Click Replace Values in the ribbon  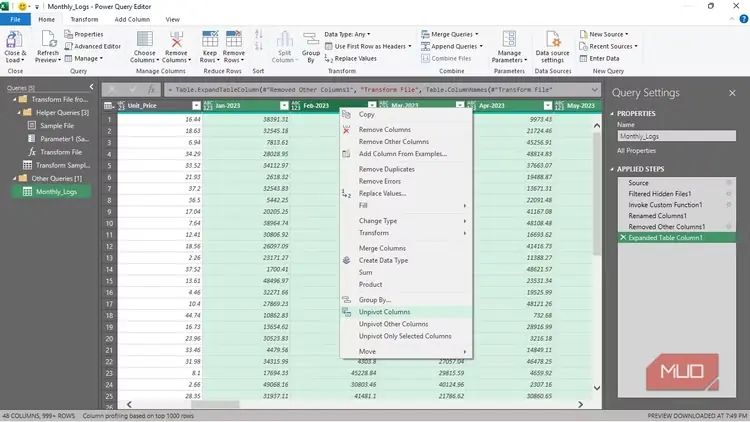tap(351, 58)
